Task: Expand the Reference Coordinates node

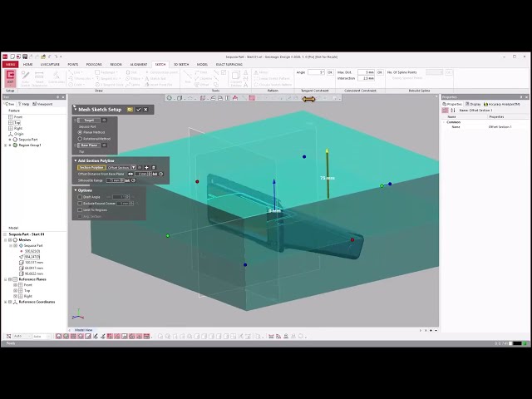Action: click(x=6, y=302)
